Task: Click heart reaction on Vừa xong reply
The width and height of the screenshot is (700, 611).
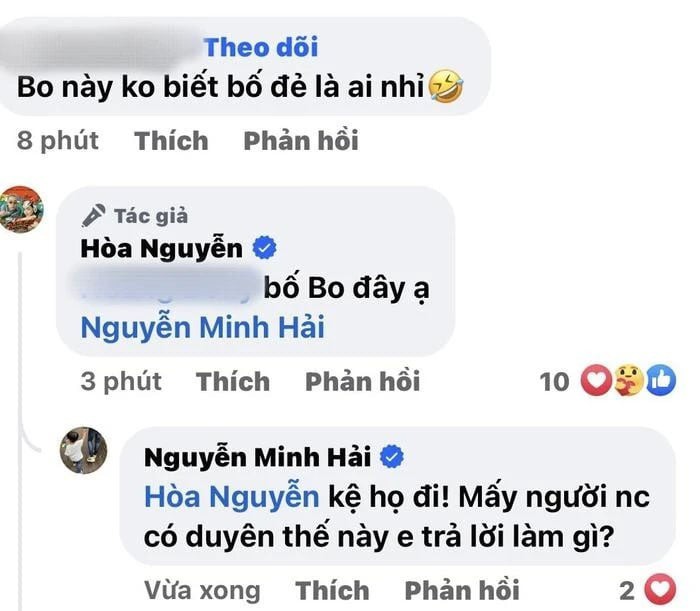Action: coord(661,589)
